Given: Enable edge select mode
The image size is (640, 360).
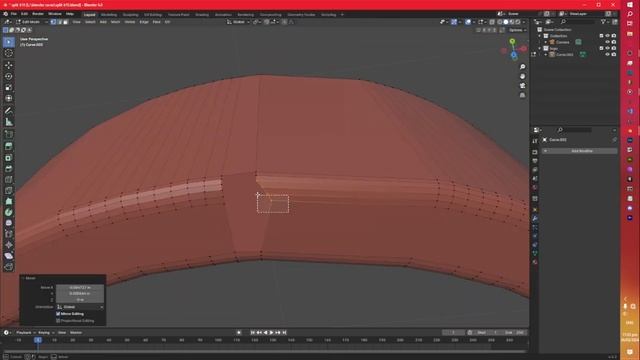Looking at the screenshot, I should 59,22.
